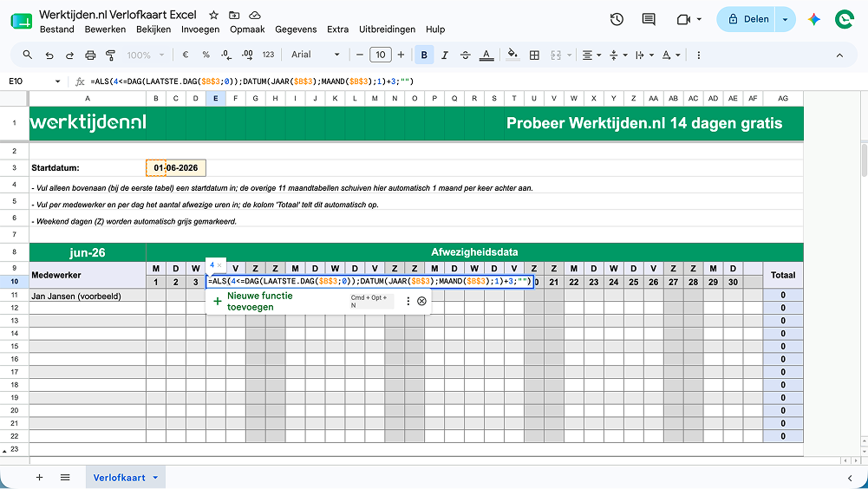Open version history clock icon
Image resolution: width=868 pixels, height=489 pixels.
coord(617,19)
